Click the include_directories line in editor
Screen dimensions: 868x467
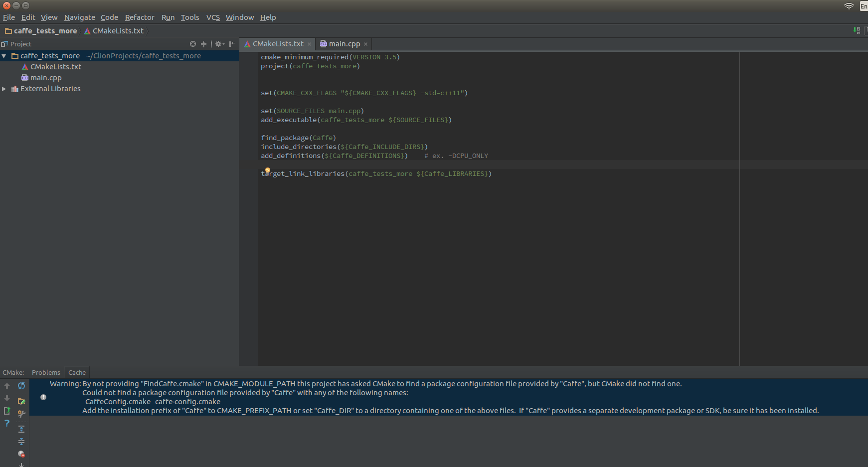pyautogui.click(x=344, y=147)
